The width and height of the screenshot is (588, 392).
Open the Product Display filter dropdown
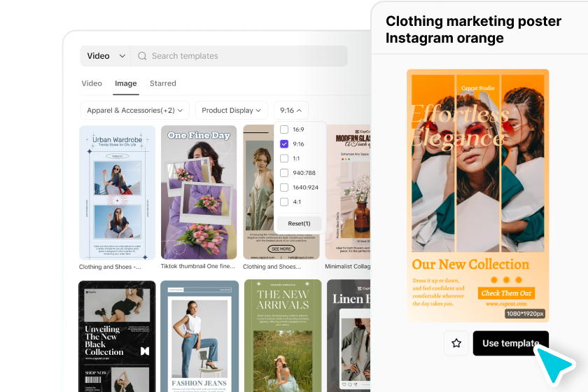(232, 111)
